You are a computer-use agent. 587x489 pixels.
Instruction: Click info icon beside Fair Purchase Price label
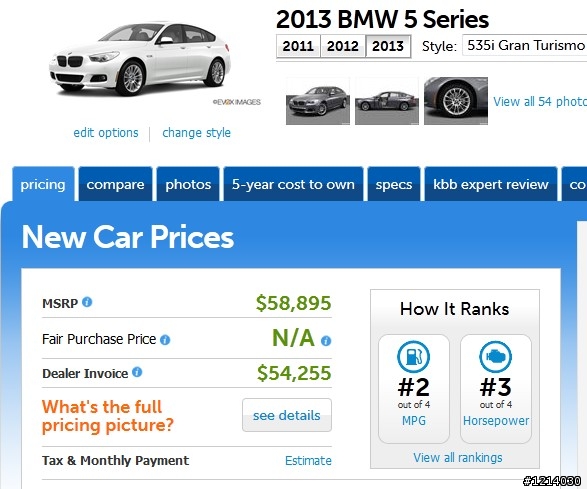[165, 340]
